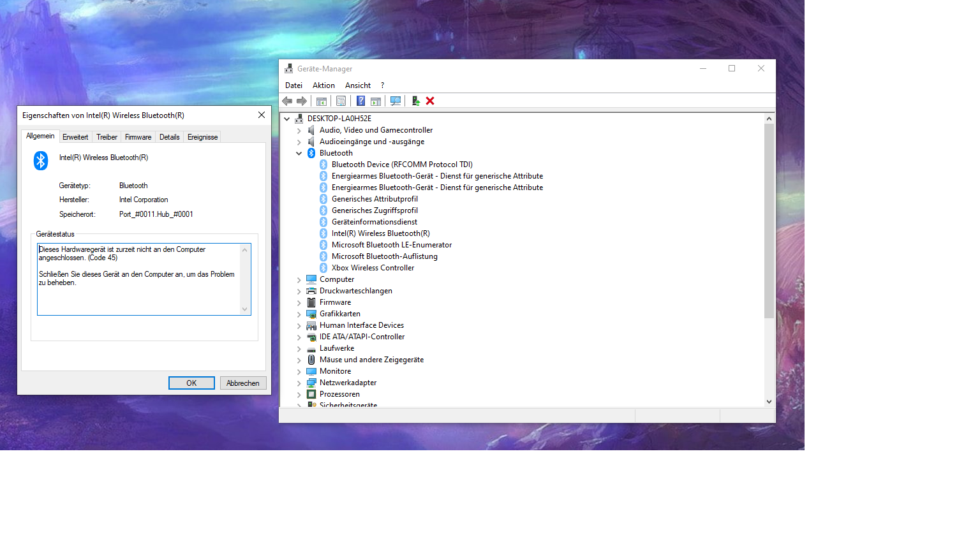Switch to the Erweitert tab
The image size is (980, 551).
click(75, 137)
